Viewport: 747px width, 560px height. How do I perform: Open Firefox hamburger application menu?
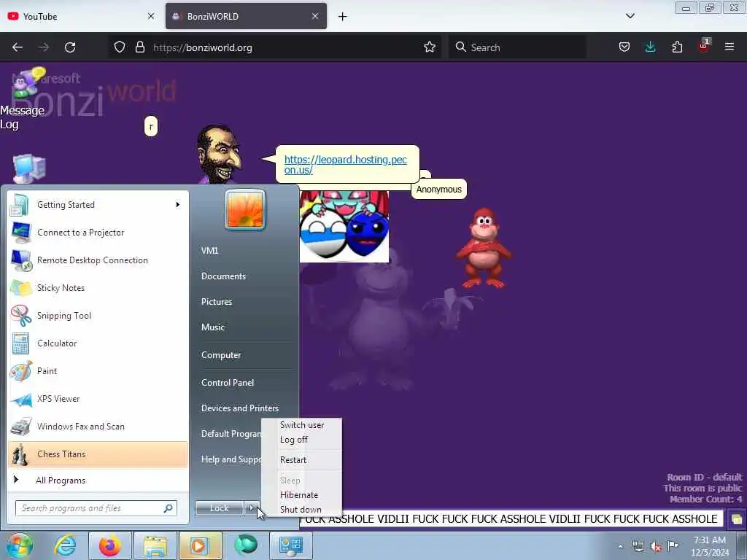[x=729, y=47]
